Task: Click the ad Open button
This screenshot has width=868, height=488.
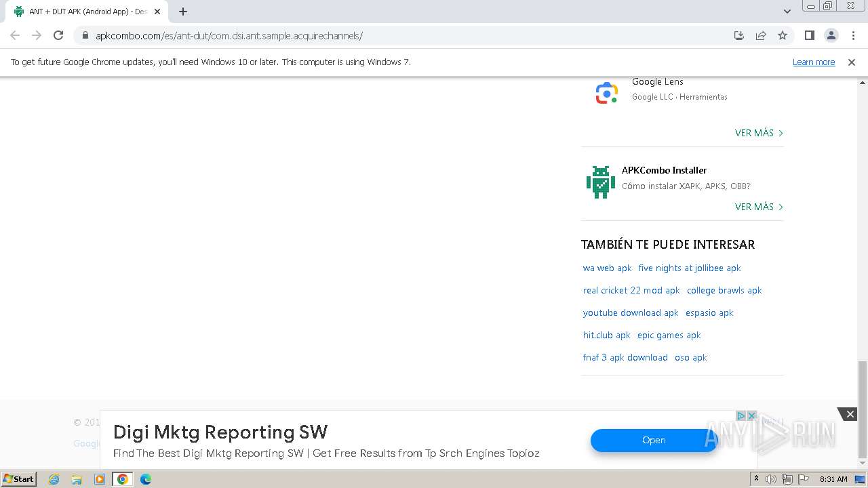Action: [x=654, y=440]
